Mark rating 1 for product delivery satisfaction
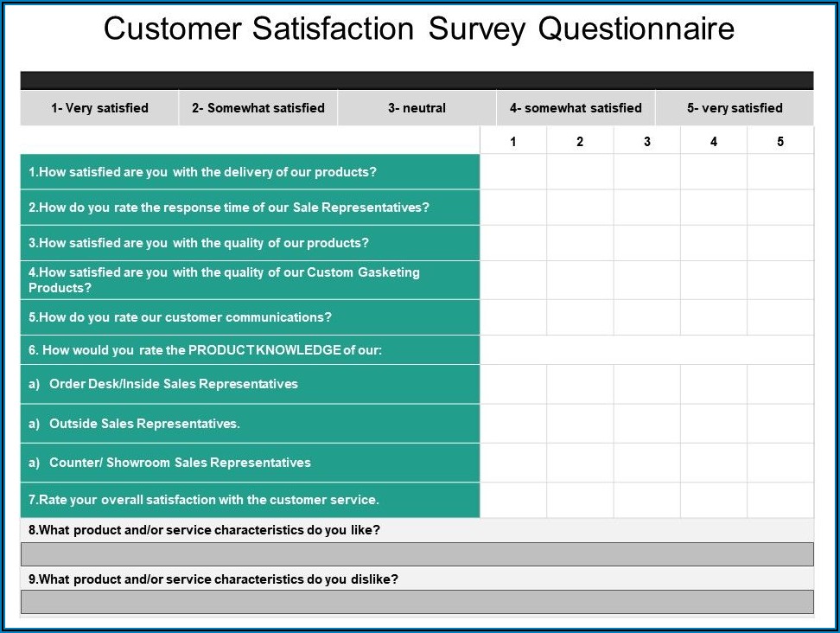 (513, 172)
